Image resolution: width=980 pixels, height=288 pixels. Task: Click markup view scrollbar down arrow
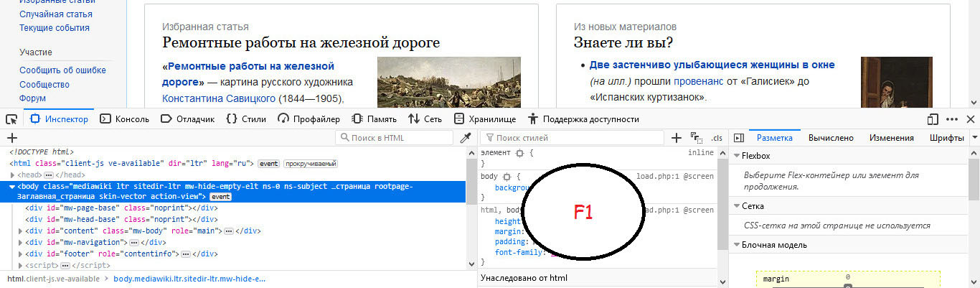(x=472, y=266)
